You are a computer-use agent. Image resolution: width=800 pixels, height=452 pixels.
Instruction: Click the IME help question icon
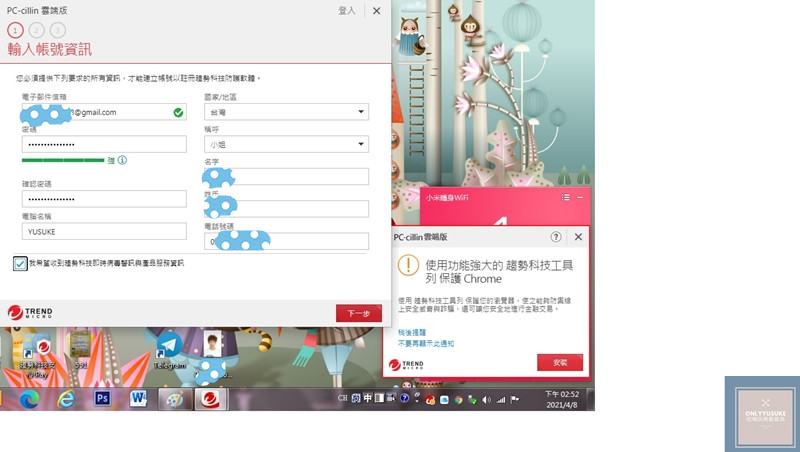[x=405, y=398]
